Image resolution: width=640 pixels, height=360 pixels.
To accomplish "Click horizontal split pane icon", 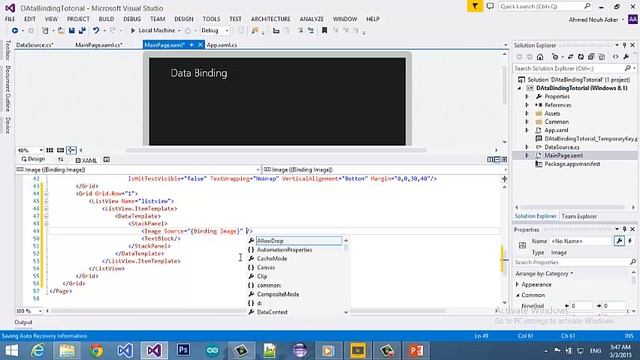I will tap(497, 160).
